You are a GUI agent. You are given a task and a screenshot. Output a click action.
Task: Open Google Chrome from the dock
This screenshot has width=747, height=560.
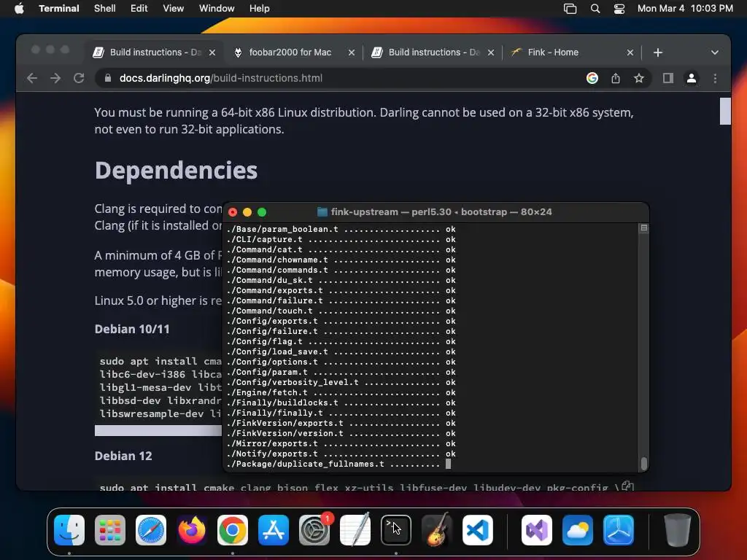(x=233, y=529)
